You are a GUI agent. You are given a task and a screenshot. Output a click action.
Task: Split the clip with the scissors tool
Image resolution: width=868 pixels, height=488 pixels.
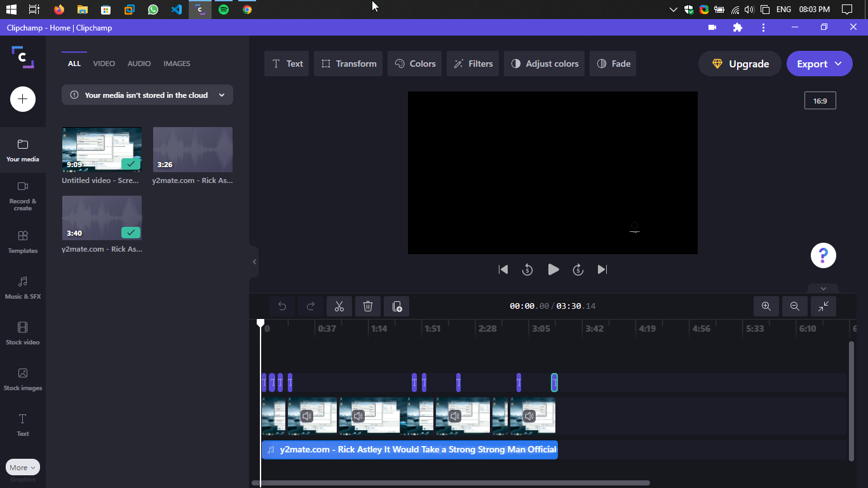(339, 306)
